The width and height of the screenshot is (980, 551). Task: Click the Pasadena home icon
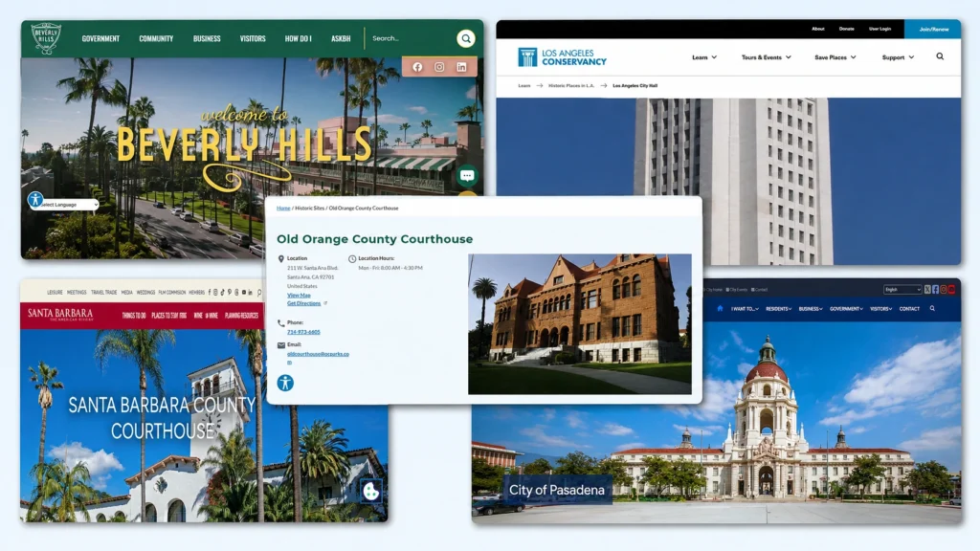point(720,308)
